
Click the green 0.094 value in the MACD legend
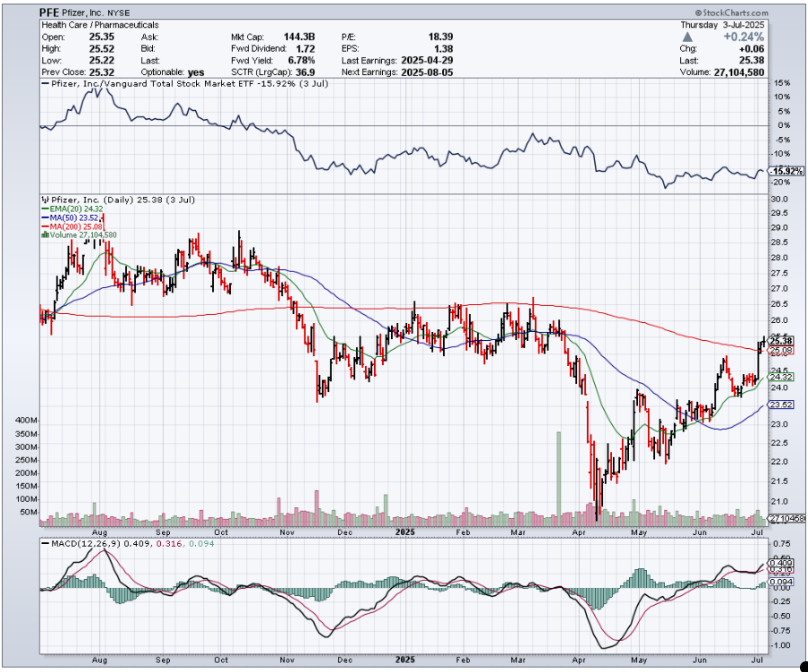(201, 544)
